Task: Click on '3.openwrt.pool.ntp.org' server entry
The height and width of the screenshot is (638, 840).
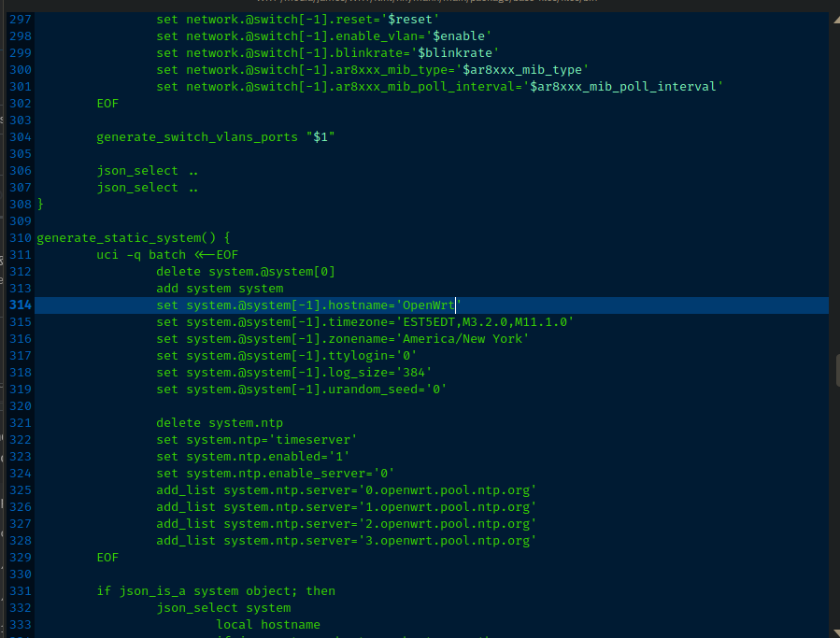Action: click(448, 541)
